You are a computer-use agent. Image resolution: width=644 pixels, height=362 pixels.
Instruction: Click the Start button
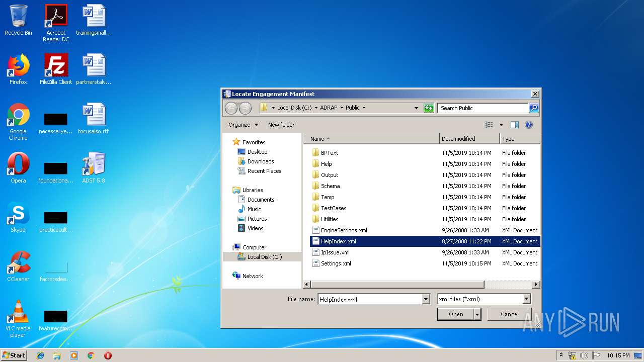(14, 355)
